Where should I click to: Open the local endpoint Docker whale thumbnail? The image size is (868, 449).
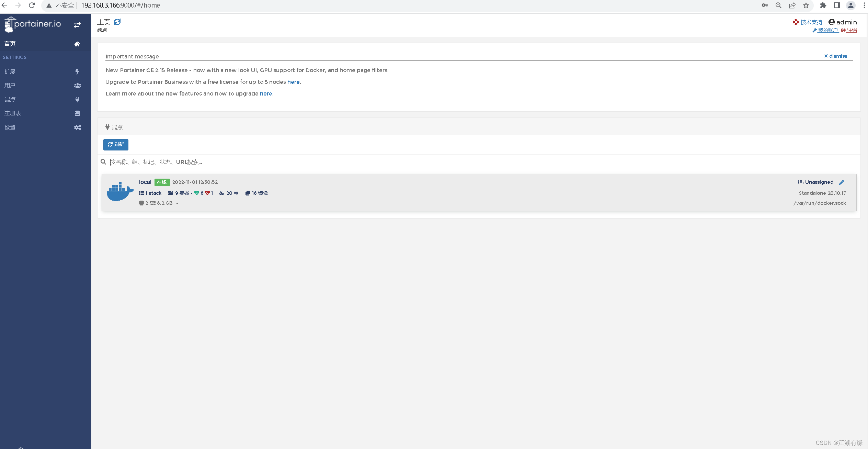click(120, 192)
